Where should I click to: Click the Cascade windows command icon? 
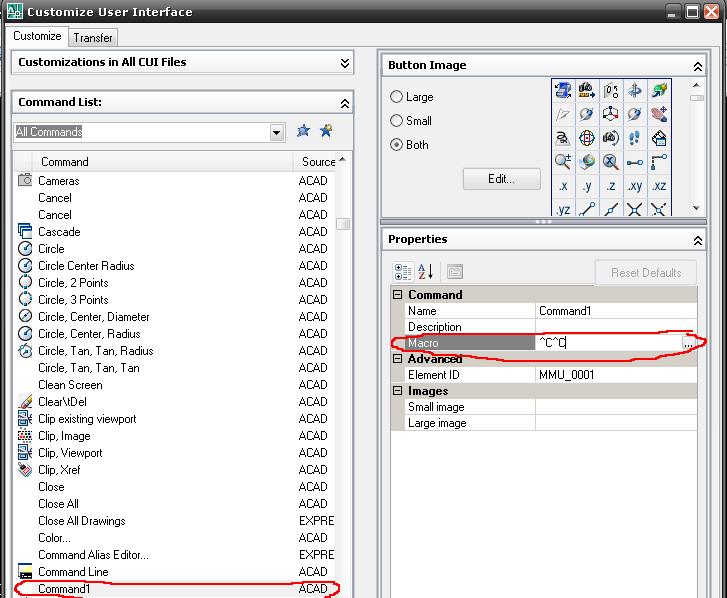click(25, 231)
